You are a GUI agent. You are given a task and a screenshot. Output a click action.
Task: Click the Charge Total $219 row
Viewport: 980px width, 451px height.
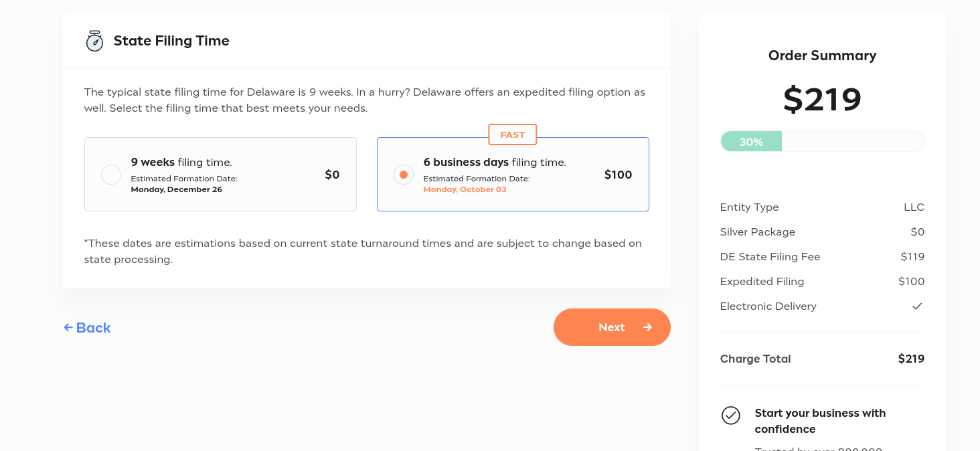click(x=823, y=359)
